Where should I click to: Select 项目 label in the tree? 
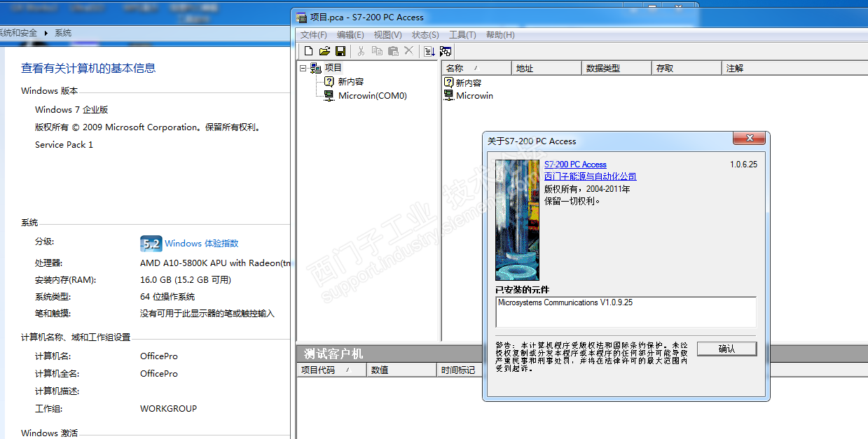(333, 68)
